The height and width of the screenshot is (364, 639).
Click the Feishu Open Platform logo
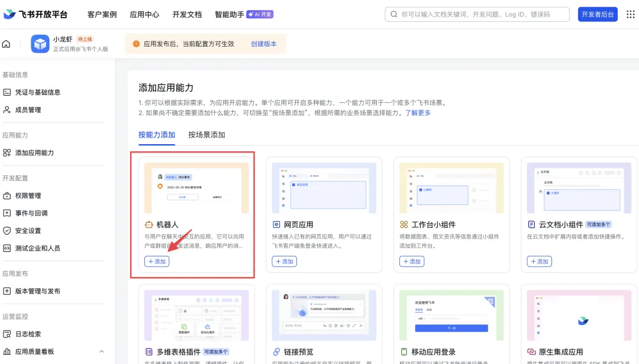click(35, 14)
